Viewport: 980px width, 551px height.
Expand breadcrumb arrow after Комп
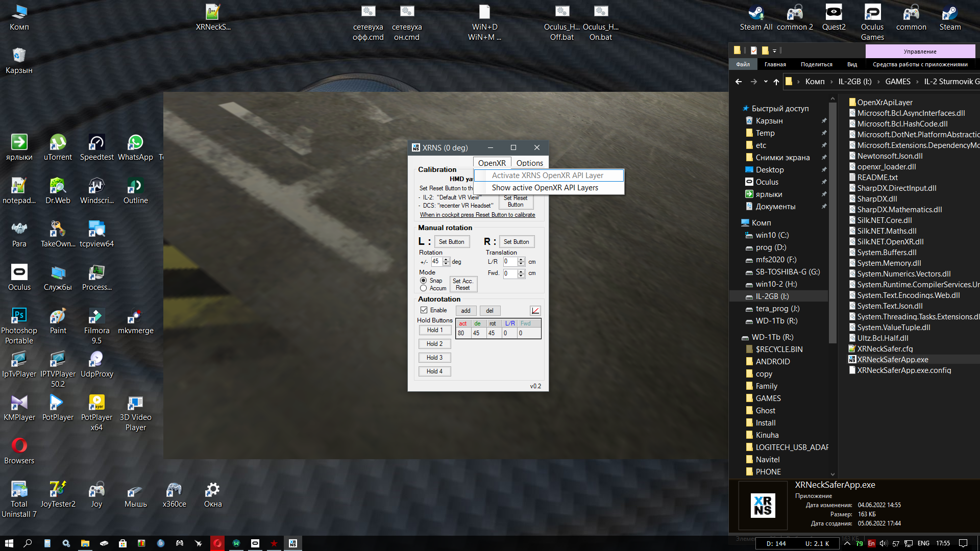pyautogui.click(x=831, y=82)
